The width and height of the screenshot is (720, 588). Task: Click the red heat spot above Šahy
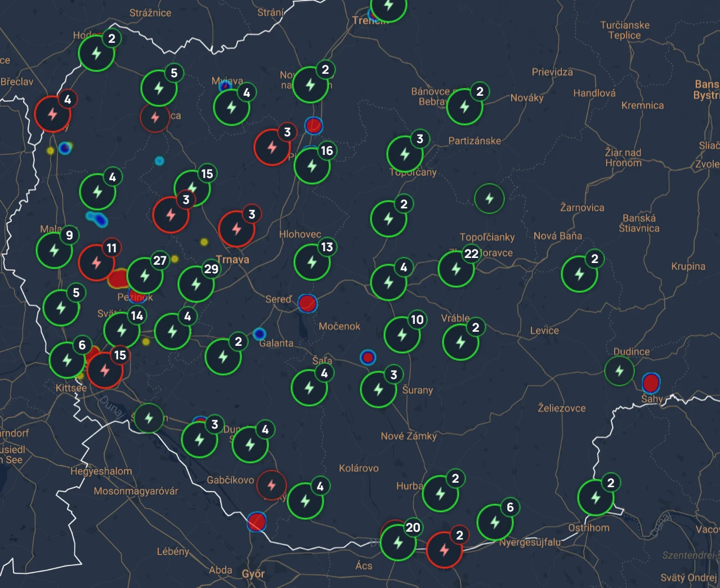[651, 383]
